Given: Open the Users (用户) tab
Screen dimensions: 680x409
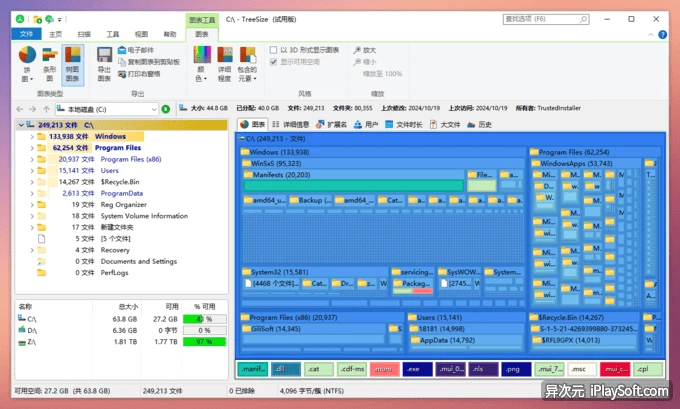Looking at the screenshot, I should click(x=366, y=124).
